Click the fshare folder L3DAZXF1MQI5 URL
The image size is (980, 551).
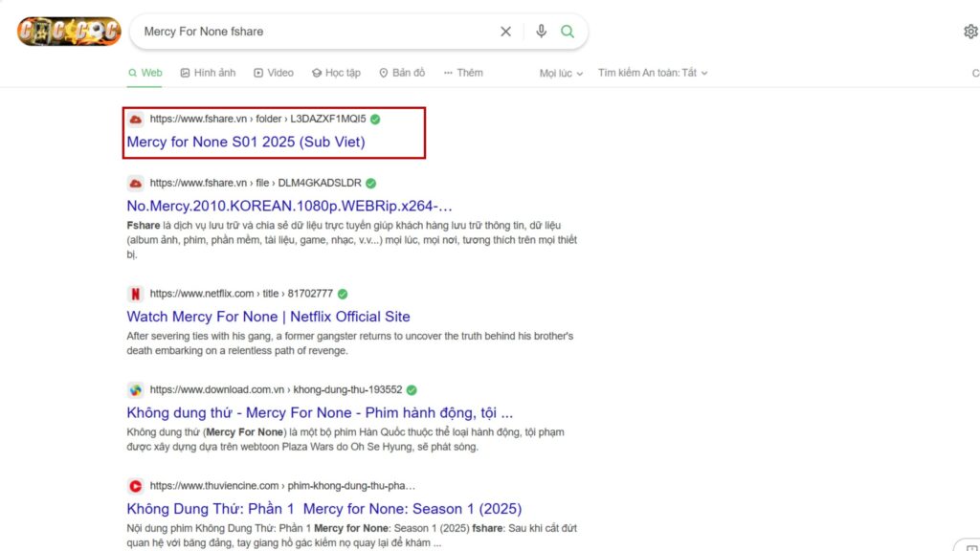point(257,119)
